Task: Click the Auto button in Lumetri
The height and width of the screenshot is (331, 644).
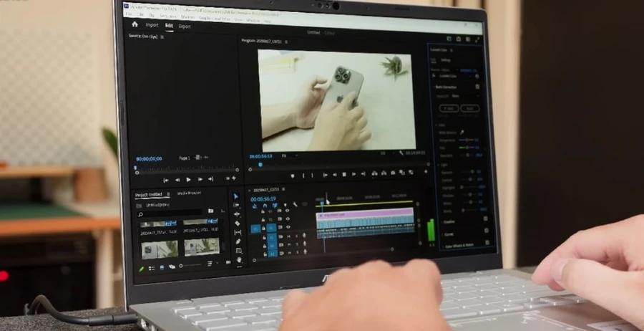Action: point(449,108)
